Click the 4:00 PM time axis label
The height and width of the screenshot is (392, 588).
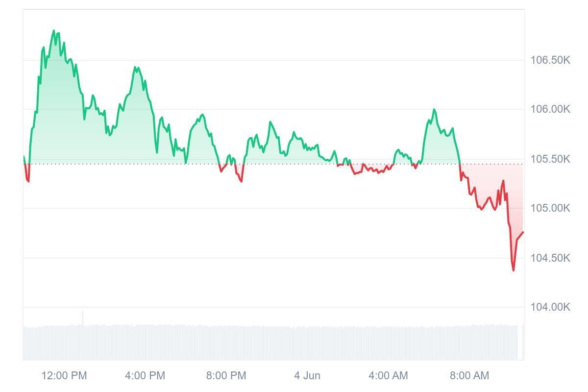click(145, 376)
